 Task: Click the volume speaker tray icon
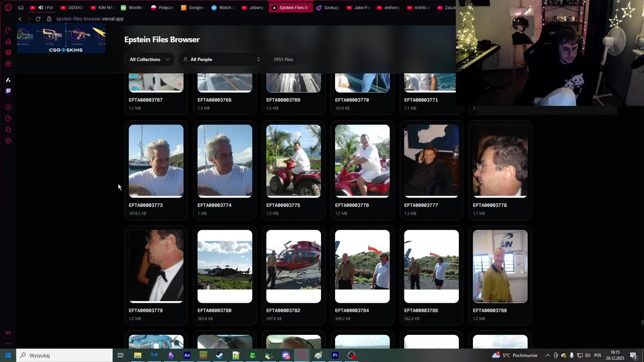pyautogui.click(x=588, y=355)
